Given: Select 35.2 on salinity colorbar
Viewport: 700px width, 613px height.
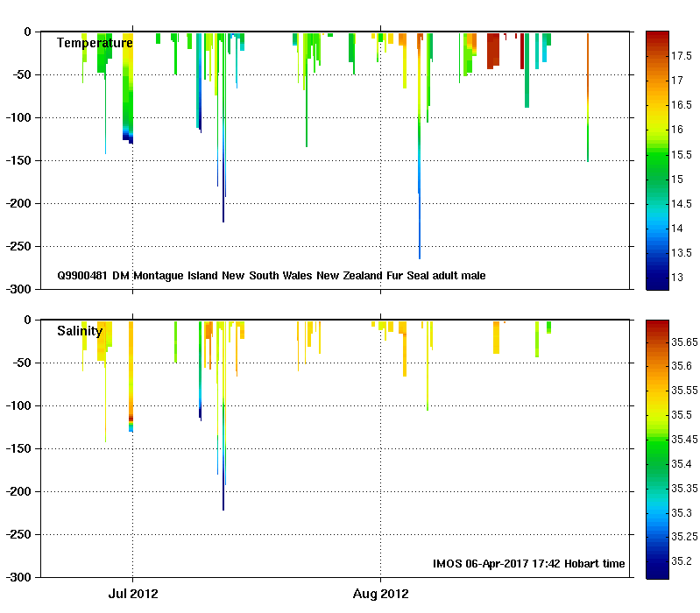Looking at the screenshot, I should (682, 561).
